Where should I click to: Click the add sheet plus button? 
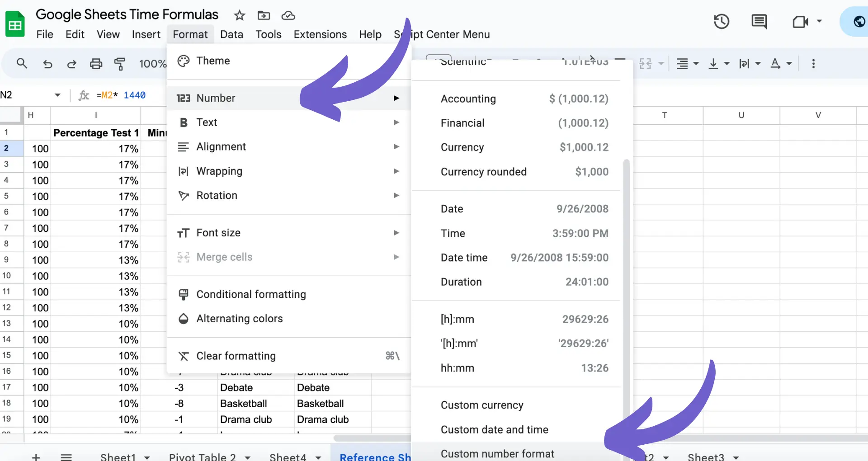tap(36, 457)
